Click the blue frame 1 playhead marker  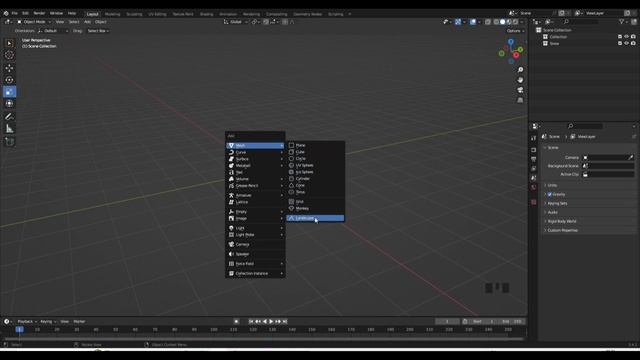pos(19,329)
